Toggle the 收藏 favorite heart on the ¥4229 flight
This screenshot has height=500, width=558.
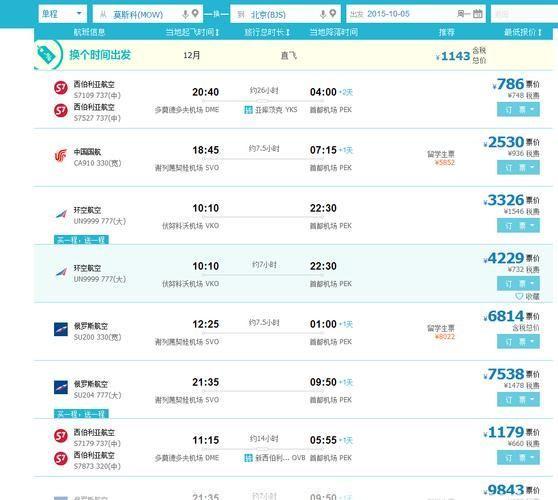519,296
